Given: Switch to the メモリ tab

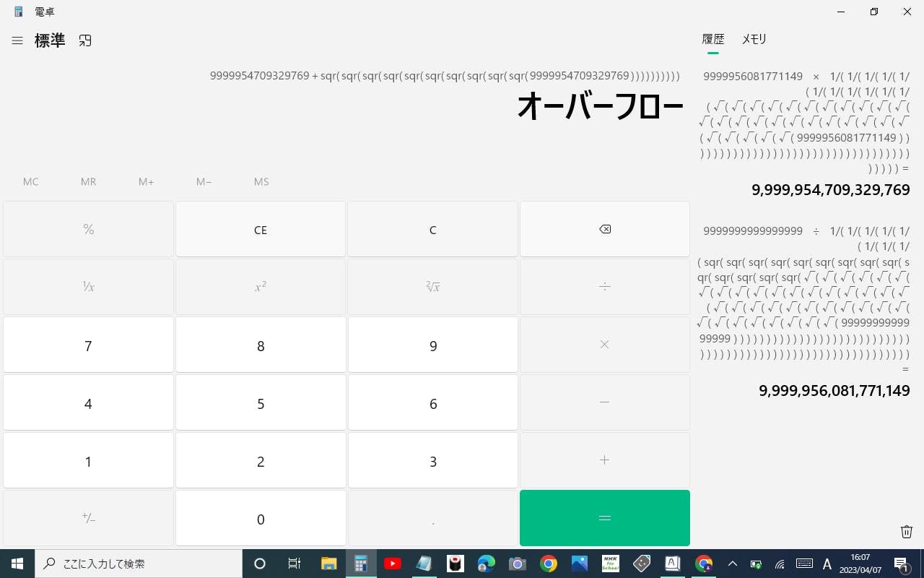Looking at the screenshot, I should pyautogui.click(x=754, y=40).
